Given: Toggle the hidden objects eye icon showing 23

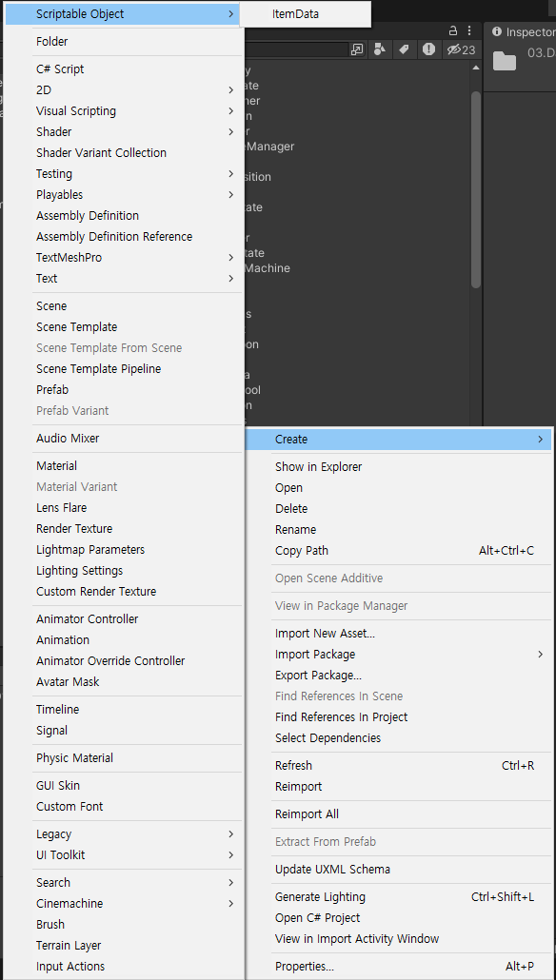Looking at the screenshot, I should [x=455, y=49].
